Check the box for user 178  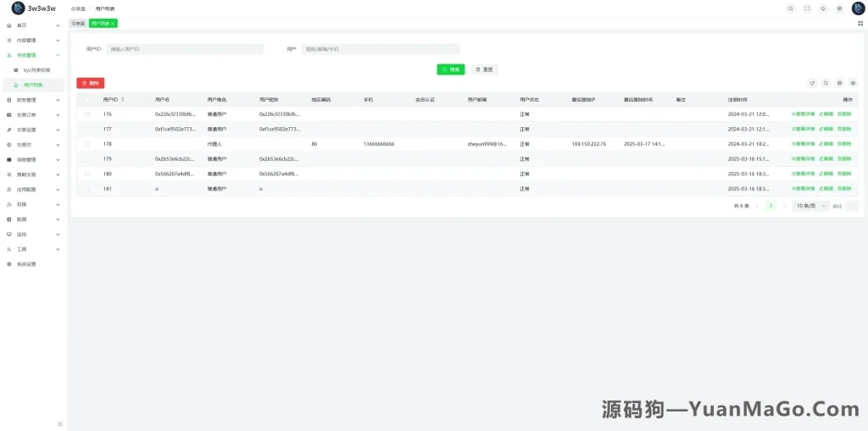[87, 144]
